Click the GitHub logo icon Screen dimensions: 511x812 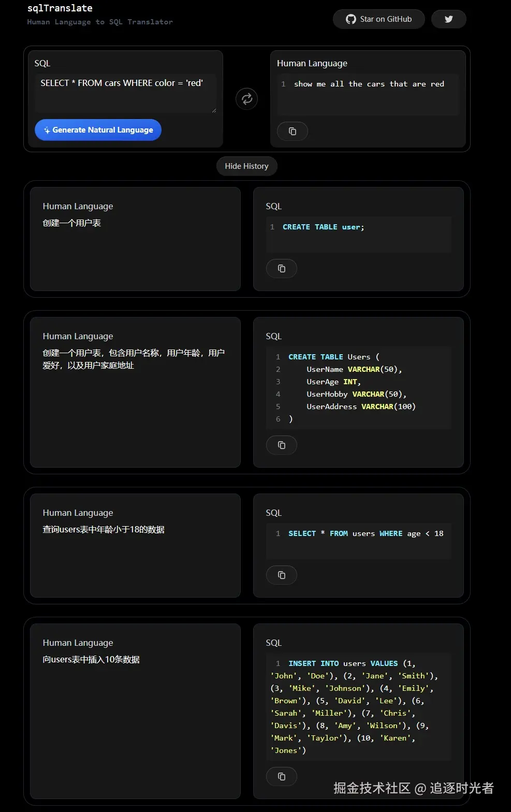point(351,19)
